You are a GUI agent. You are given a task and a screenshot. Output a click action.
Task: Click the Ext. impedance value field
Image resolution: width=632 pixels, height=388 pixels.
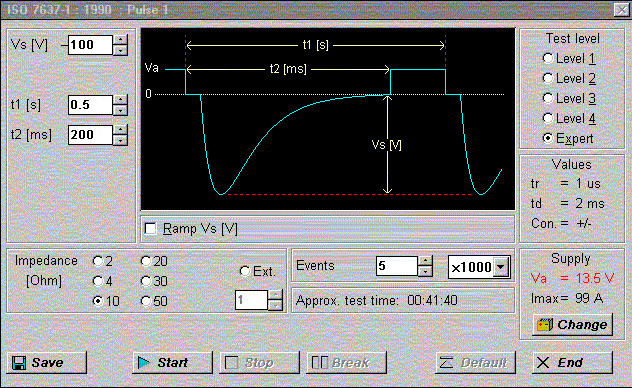point(251,300)
